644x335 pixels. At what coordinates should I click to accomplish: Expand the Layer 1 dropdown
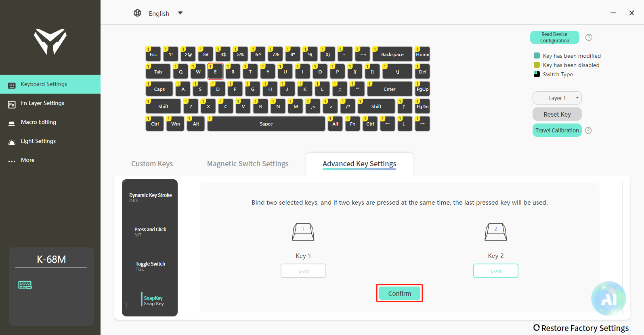click(x=557, y=98)
